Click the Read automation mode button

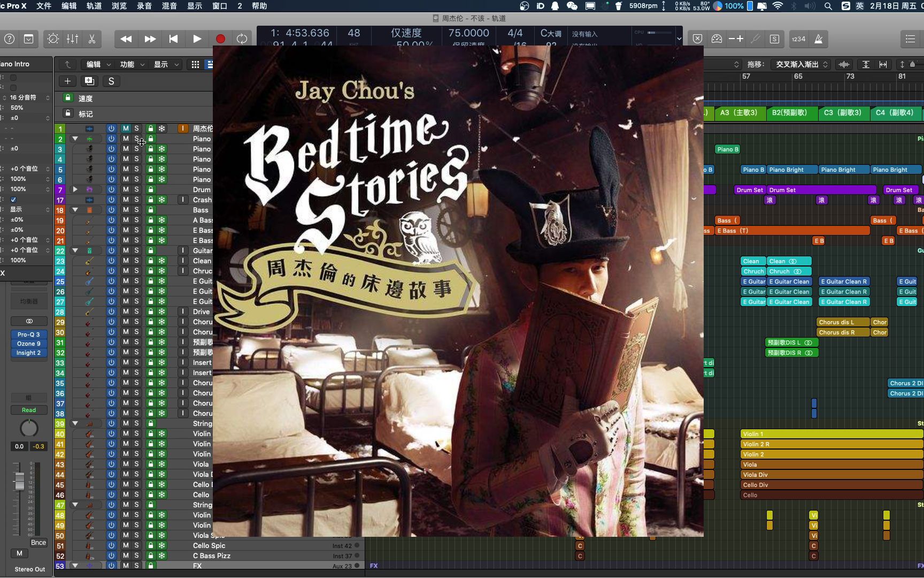[29, 410]
